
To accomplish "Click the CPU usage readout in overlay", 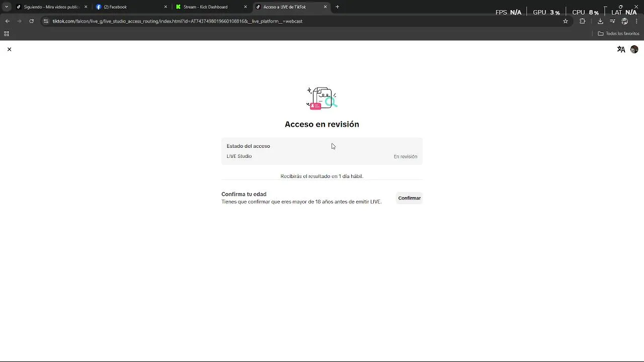I will pyautogui.click(x=586, y=12).
